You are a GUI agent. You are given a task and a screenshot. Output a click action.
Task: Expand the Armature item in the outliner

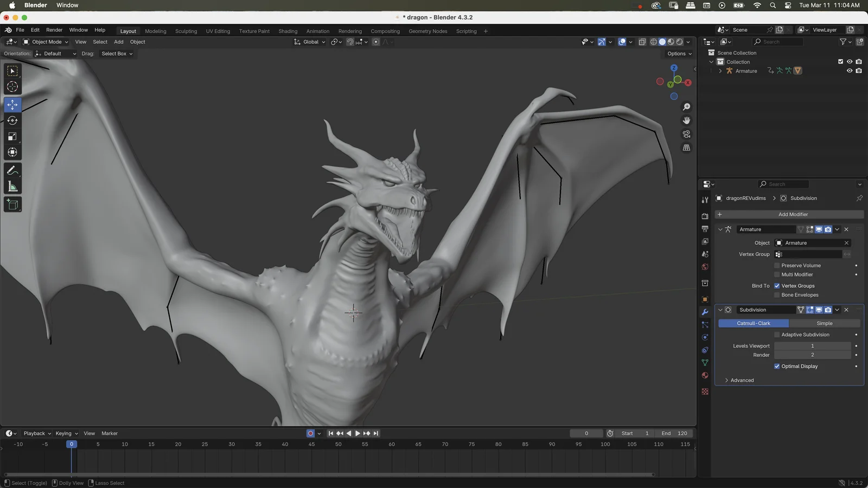(x=720, y=70)
